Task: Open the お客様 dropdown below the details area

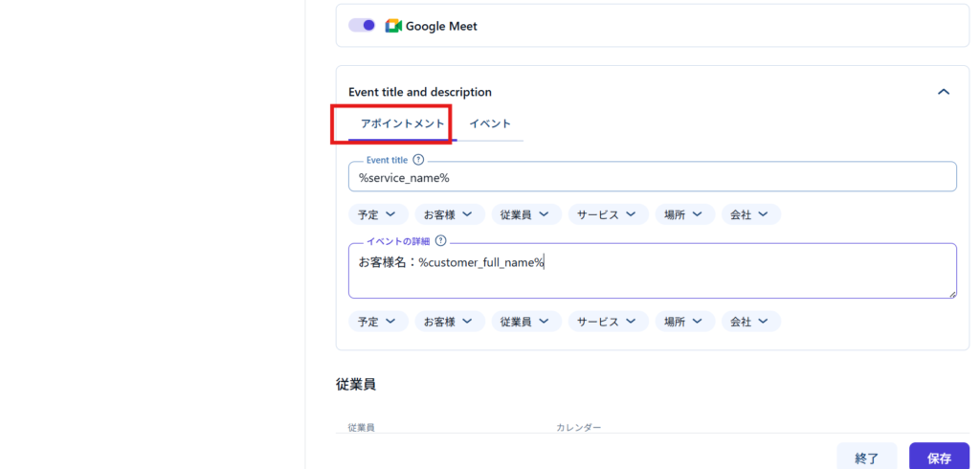Action: (x=449, y=322)
